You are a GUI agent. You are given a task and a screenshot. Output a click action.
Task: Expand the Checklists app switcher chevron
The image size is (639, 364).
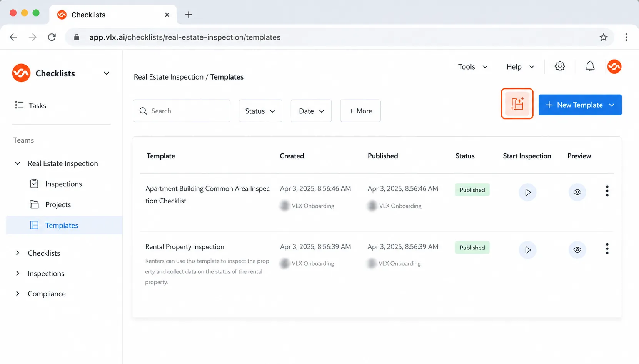click(x=107, y=73)
